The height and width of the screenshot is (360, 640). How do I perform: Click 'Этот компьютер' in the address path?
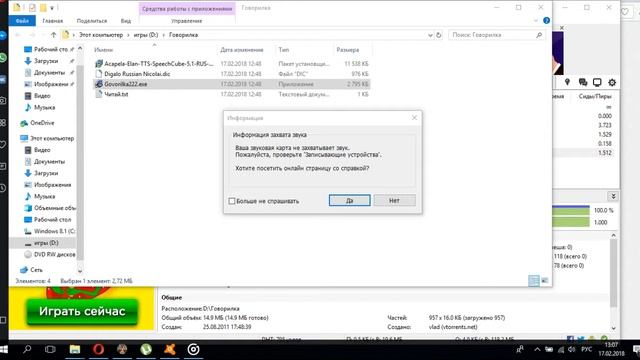tap(101, 35)
